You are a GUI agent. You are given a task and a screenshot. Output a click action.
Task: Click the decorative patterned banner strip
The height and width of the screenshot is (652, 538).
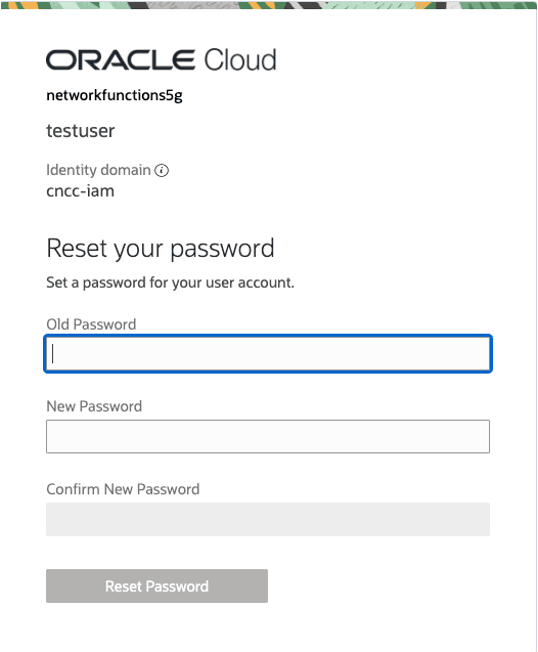tap(269, 5)
